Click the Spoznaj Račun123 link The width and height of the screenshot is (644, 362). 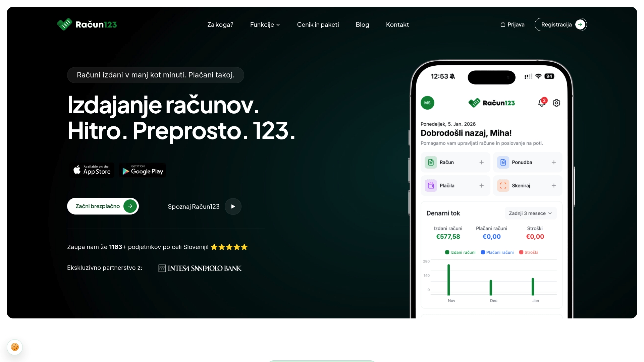coord(194,206)
